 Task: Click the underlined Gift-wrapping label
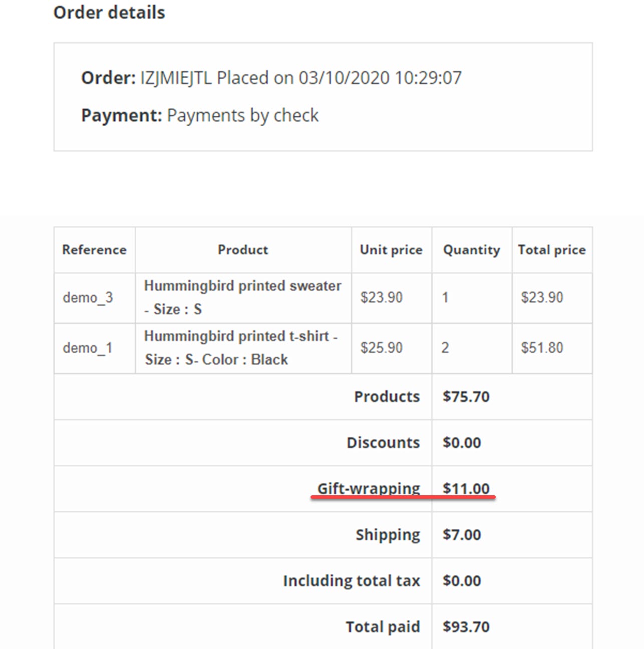(369, 488)
